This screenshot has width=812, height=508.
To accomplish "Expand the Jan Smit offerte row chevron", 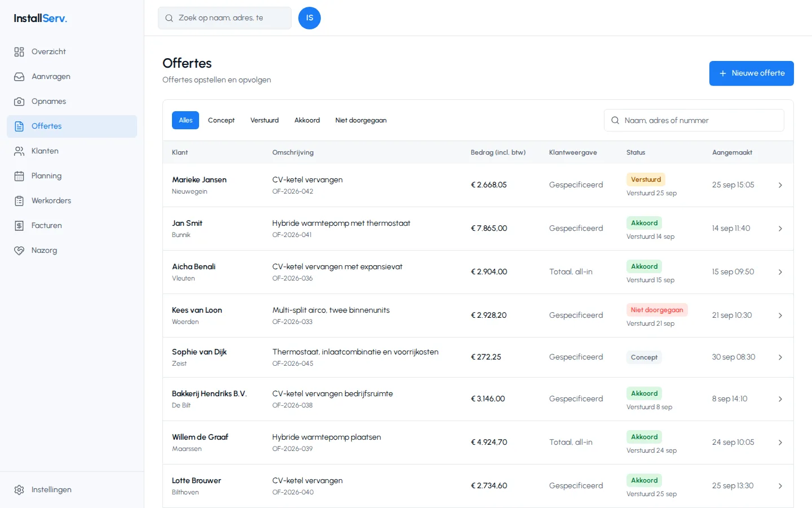I will [x=780, y=229].
